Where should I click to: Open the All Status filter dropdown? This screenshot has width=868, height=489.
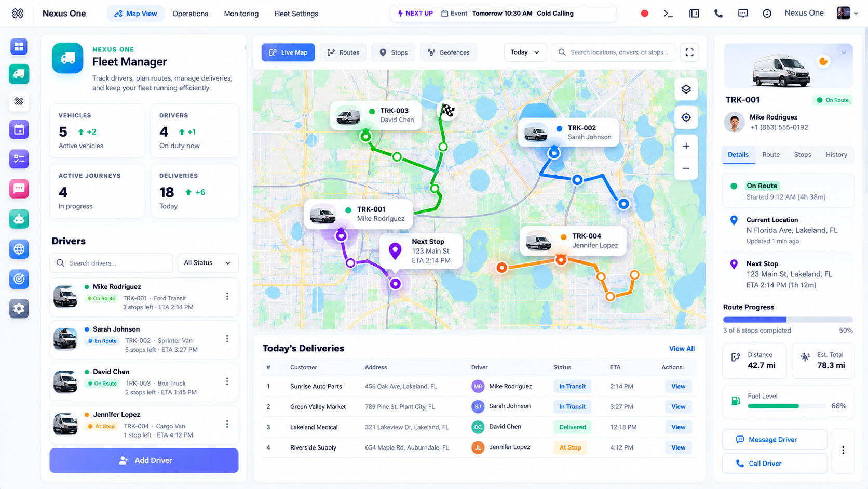pos(208,263)
